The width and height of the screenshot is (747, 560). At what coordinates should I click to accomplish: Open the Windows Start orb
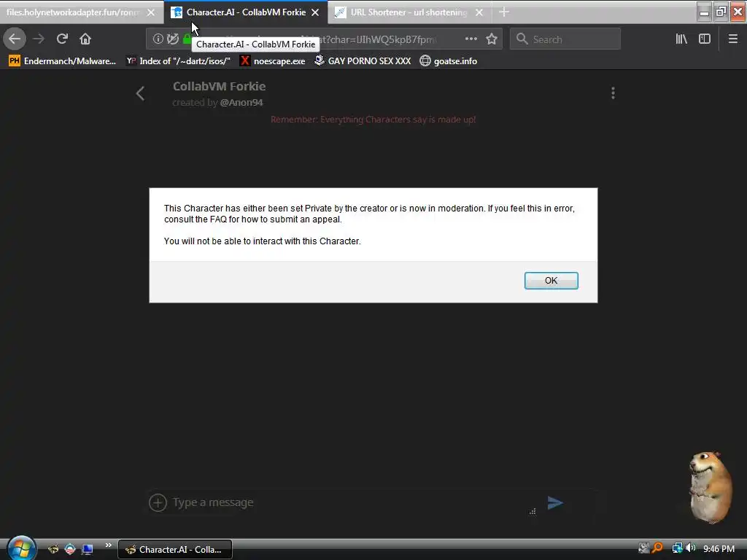pos(21,548)
